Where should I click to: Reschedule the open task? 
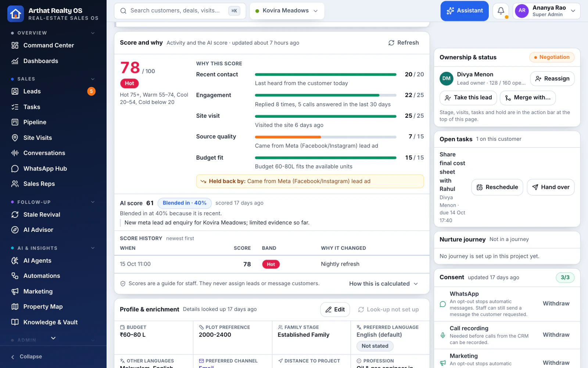(x=497, y=187)
